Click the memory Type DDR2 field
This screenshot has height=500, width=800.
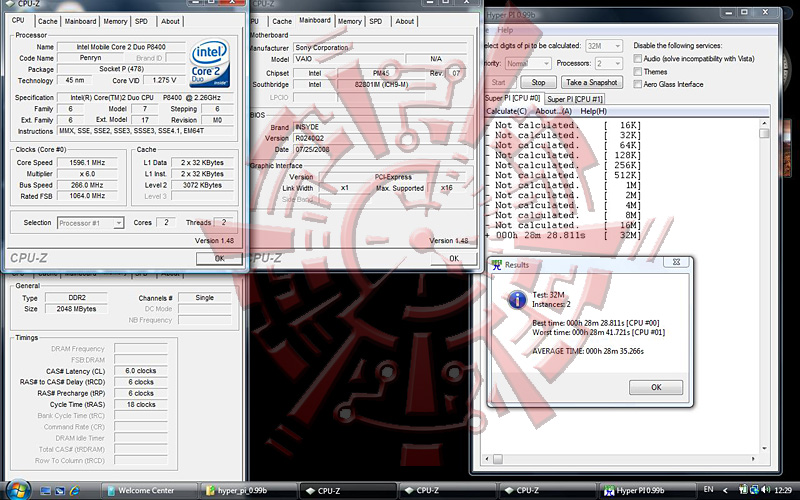tap(77, 297)
